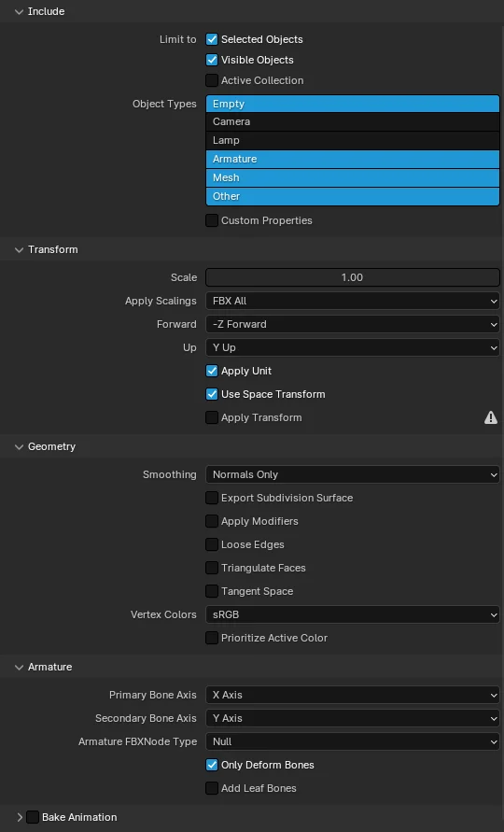Disable the Selected Objects checkbox
Screen dimensions: 504x832
[x=212, y=39]
